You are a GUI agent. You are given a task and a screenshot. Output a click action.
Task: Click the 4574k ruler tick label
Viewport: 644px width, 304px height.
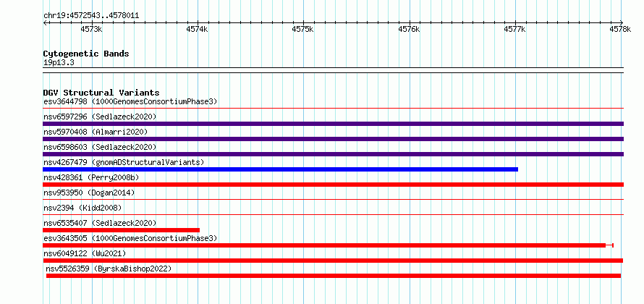pyautogui.click(x=197, y=29)
